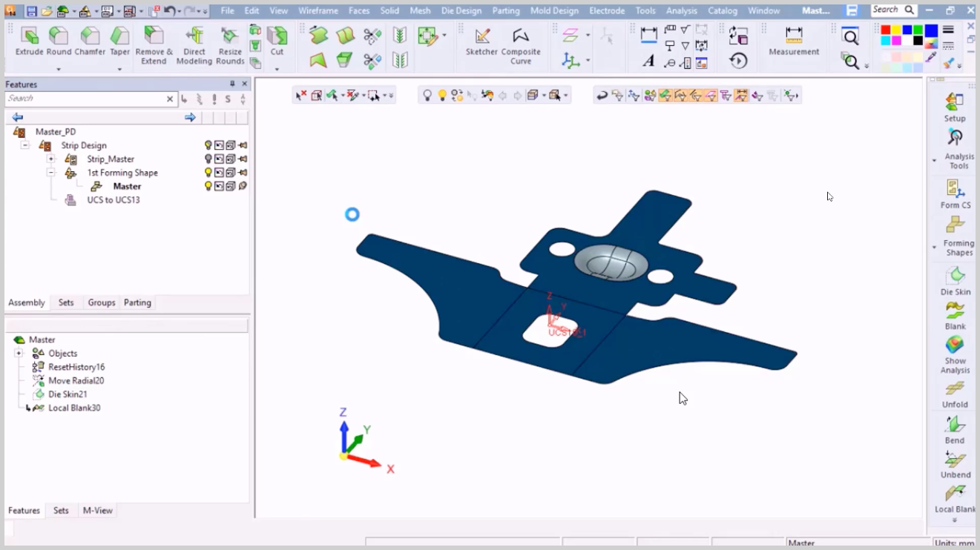
Task: Open the Measurement tool
Action: point(794,42)
